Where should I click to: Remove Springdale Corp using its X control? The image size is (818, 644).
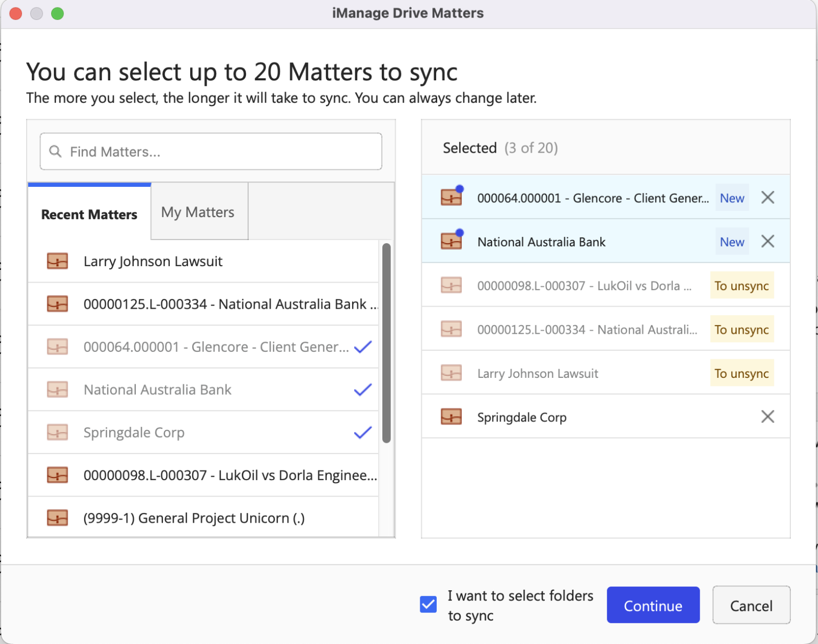767,417
